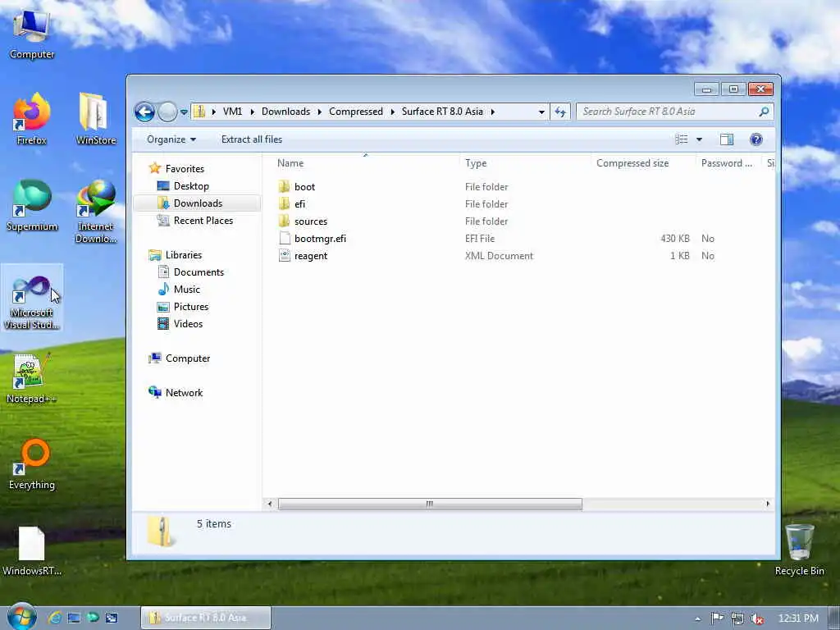
Task: Refresh the Surface RT 8.0 Asia folder
Action: tap(559, 112)
